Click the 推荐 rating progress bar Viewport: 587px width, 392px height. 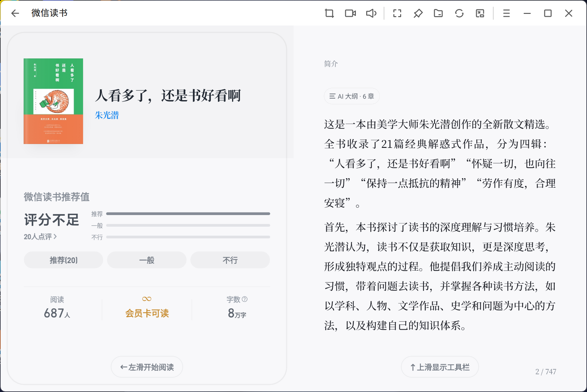188,214
